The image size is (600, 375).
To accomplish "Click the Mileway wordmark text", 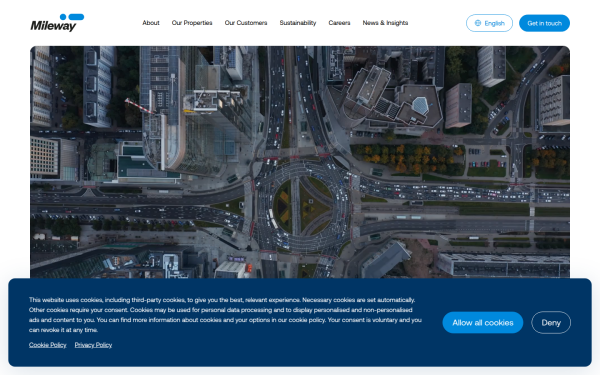I will [53, 26].
